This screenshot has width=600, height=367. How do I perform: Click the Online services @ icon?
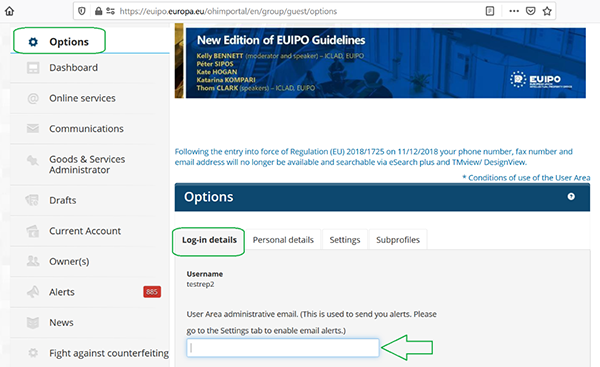(x=33, y=98)
